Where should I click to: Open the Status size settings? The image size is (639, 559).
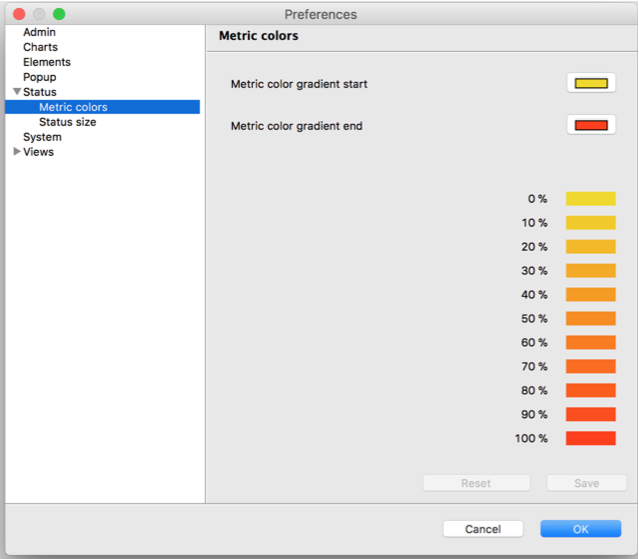click(x=67, y=122)
